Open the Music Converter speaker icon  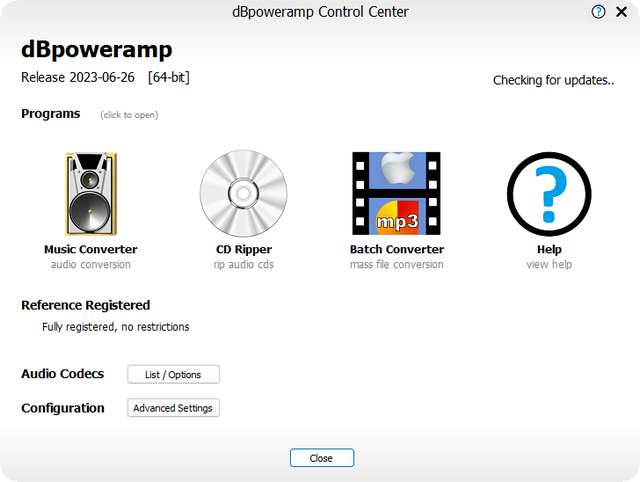[x=90, y=194]
